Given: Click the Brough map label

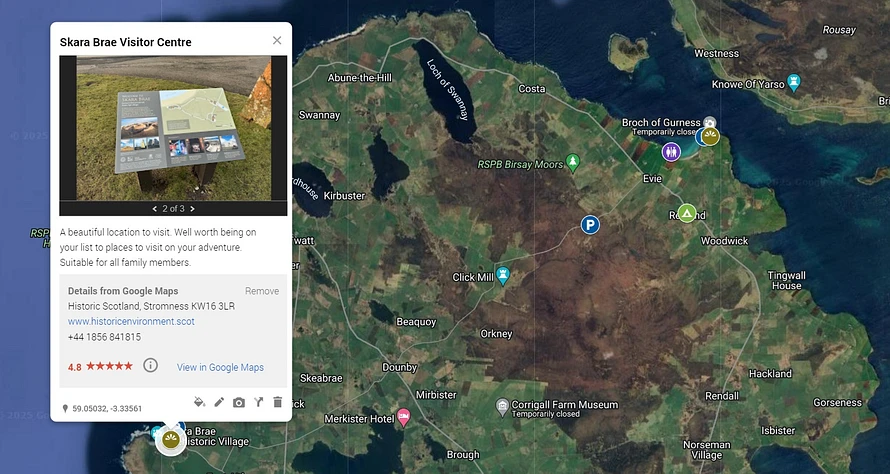Looking at the screenshot, I should (x=463, y=455).
